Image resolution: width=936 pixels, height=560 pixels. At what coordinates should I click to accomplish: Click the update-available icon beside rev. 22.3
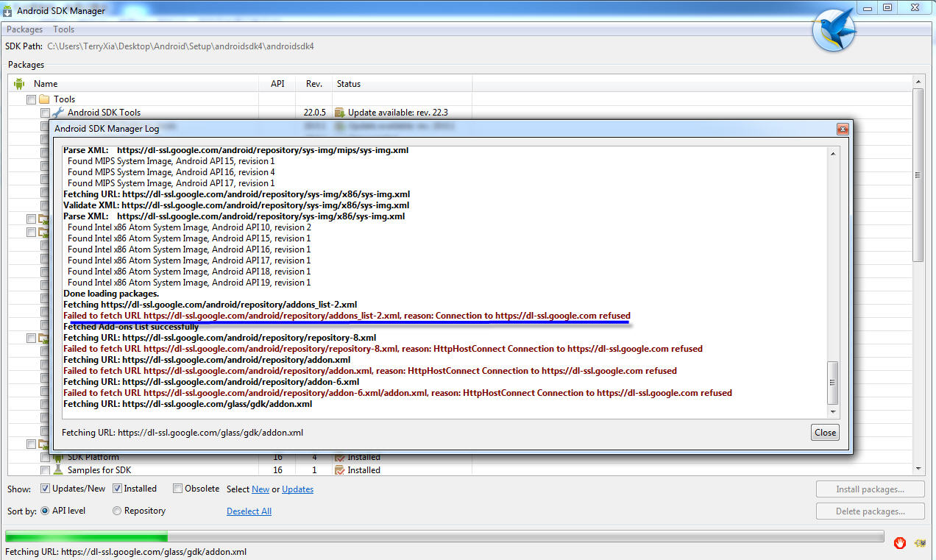(x=340, y=113)
